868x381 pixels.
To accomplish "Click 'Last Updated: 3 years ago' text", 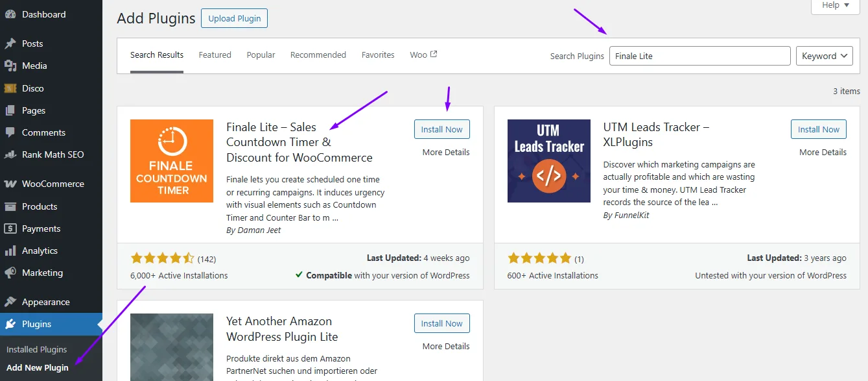I will point(797,258).
